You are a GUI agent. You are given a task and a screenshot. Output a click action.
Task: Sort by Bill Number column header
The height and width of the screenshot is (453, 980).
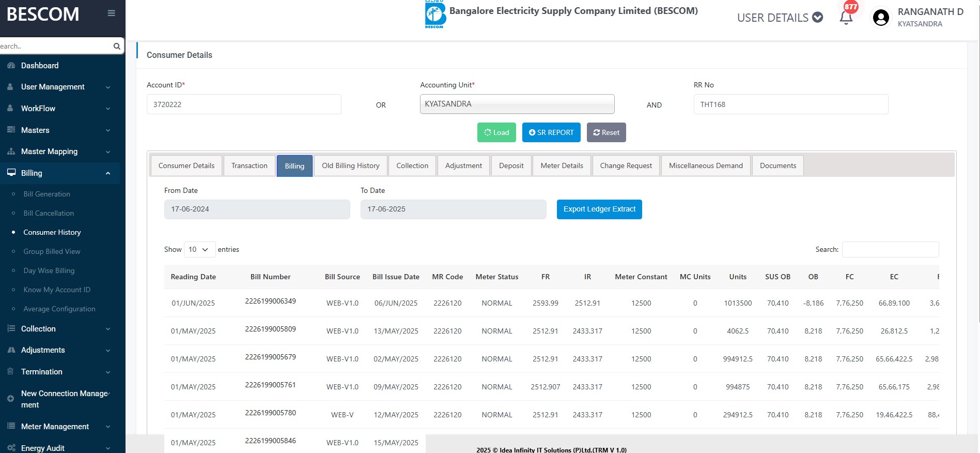[271, 277]
